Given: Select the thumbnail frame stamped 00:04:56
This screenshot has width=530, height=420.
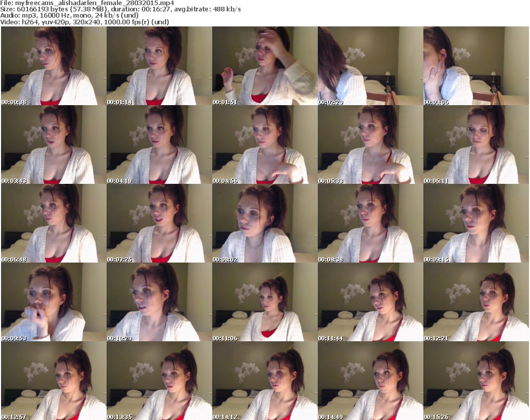Looking at the screenshot, I should pos(264,144).
